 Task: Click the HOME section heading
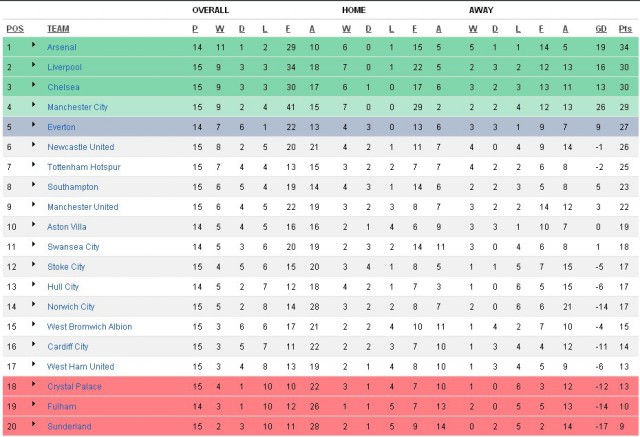[354, 10]
